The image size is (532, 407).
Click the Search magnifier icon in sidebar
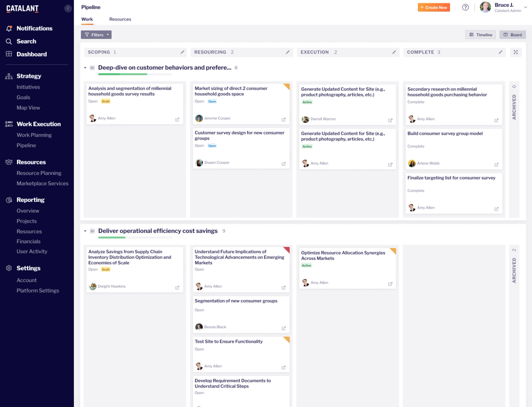coord(9,41)
